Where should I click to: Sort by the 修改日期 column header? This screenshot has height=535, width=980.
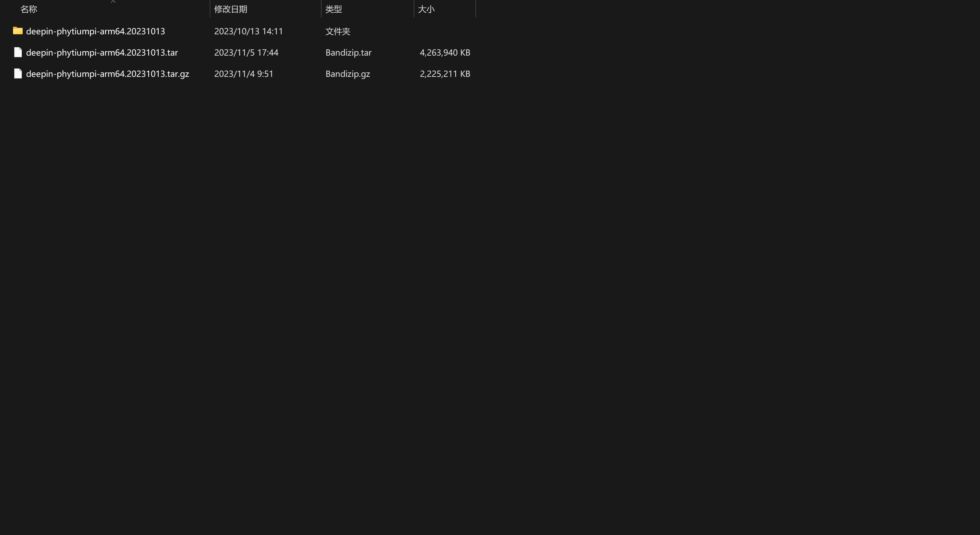pos(230,9)
